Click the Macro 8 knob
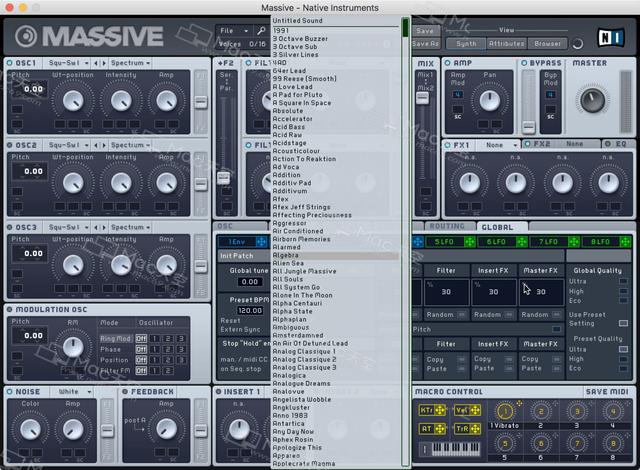Viewport: 640px width, 470px height. pyautogui.click(x=613, y=443)
